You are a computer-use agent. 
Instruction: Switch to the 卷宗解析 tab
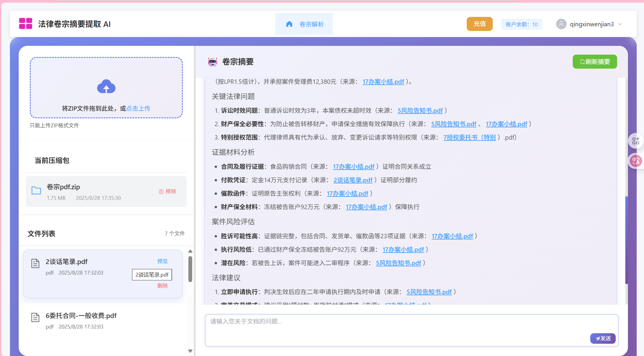[304, 24]
